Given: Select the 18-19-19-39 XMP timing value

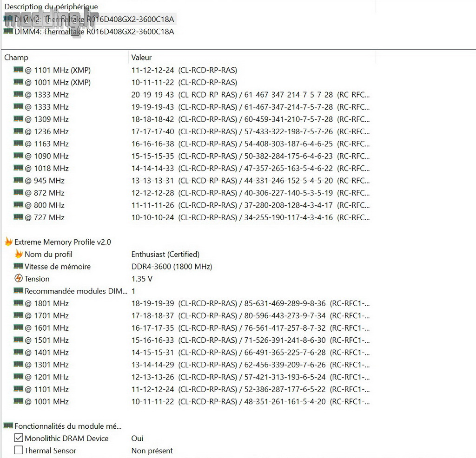Looking at the screenshot, I should 152,303.
